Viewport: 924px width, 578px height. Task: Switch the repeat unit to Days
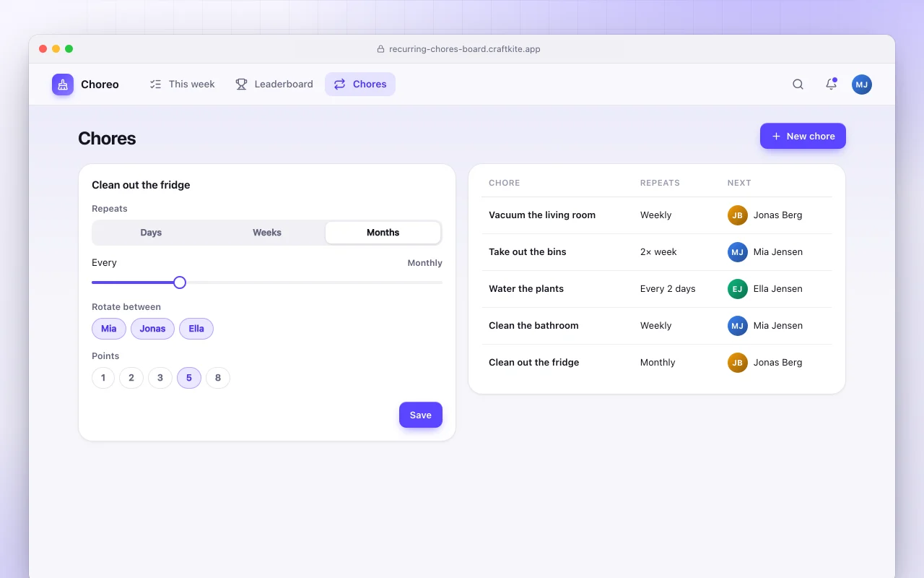151,233
